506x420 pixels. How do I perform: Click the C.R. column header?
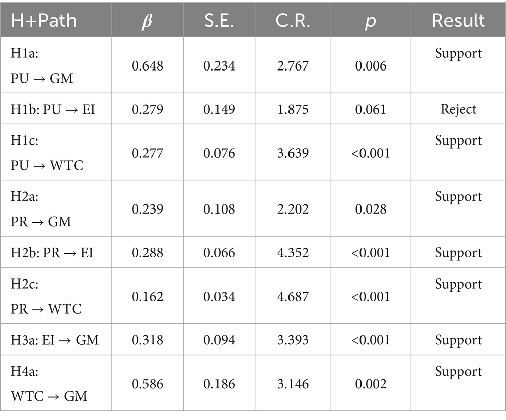293,21
